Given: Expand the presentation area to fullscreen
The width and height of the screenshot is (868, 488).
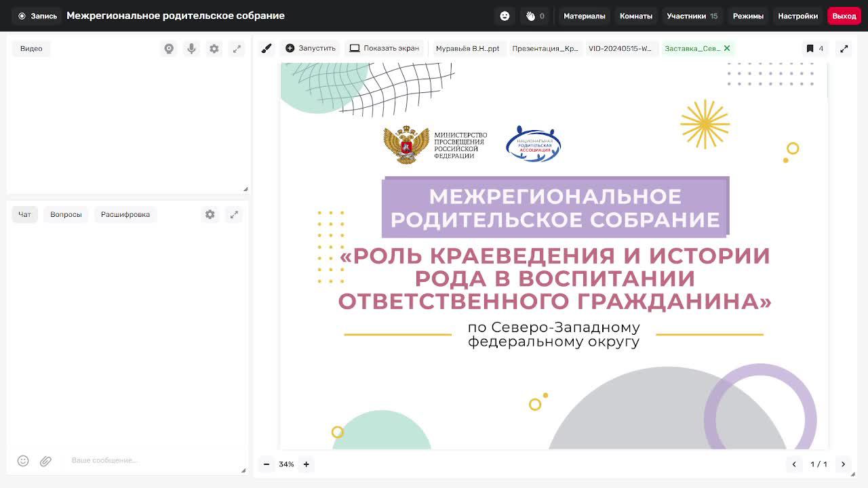Looking at the screenshot, I should pyautogui.click(x=844, y=48).
